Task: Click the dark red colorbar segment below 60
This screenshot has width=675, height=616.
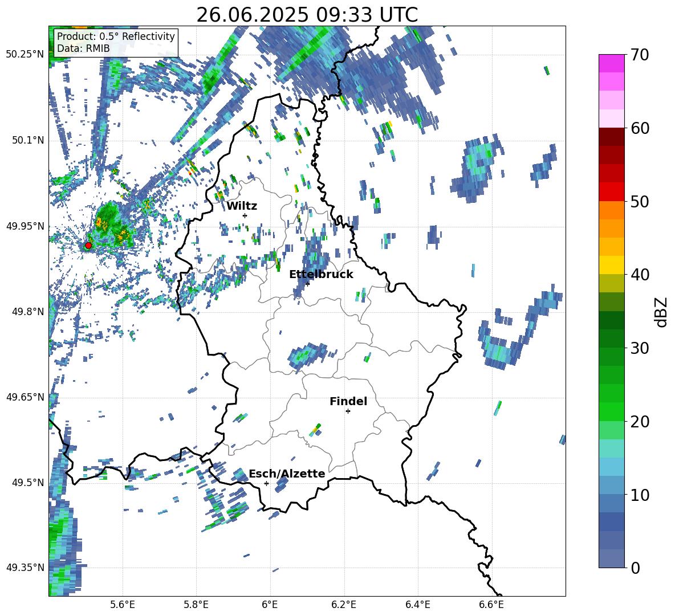Action: pyautogui.click(x=611, y=137)
